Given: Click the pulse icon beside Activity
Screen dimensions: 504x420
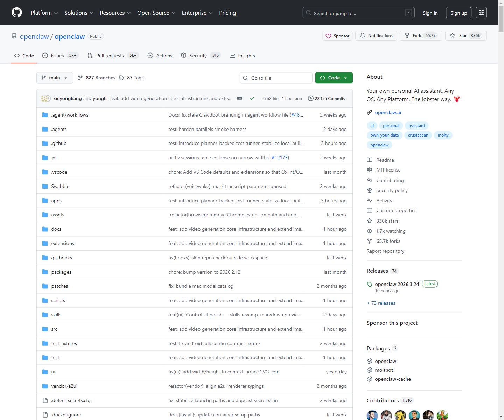Looking at the screenshot, I should click(369, 201).
